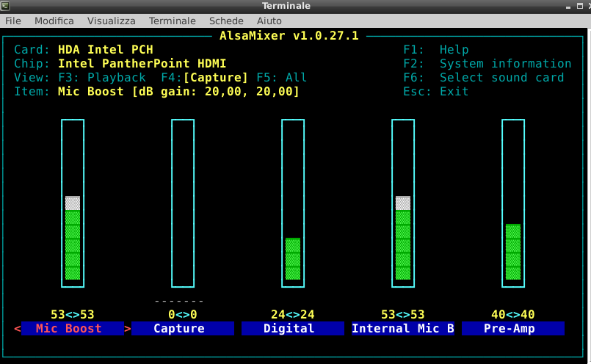591x364 pixels.
Task: Open the Aiuto menu
Action: click(269, 21)
